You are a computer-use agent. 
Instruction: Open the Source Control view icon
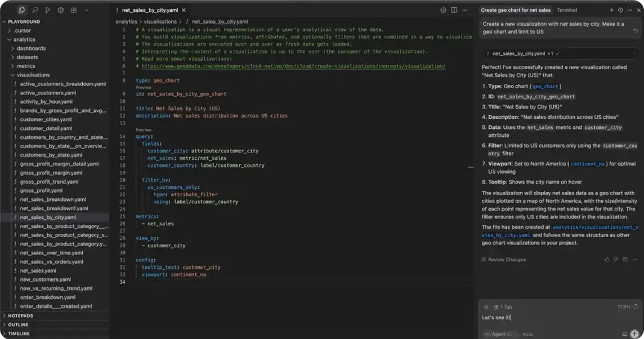48,10
